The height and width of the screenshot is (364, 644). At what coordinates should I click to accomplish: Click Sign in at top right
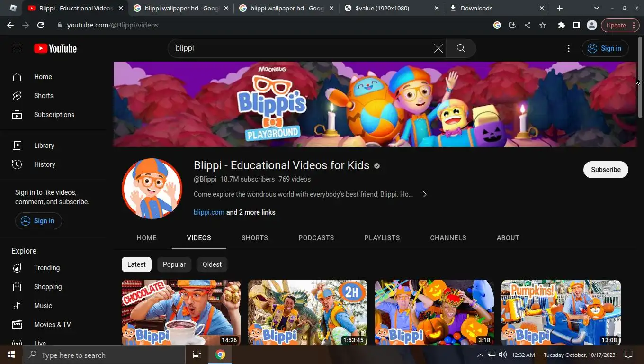point(605,48)
